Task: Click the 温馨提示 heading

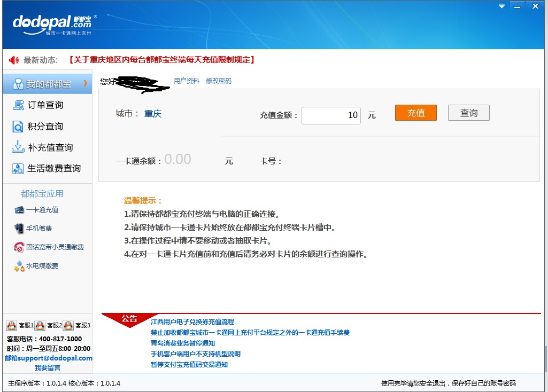Action: pyautogui.click(x=143, y=201)
